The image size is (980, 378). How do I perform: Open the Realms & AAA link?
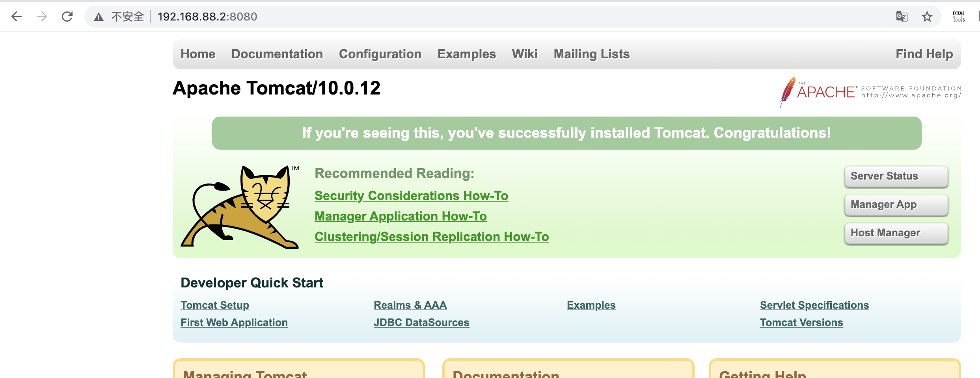click(x=410, y=305)
